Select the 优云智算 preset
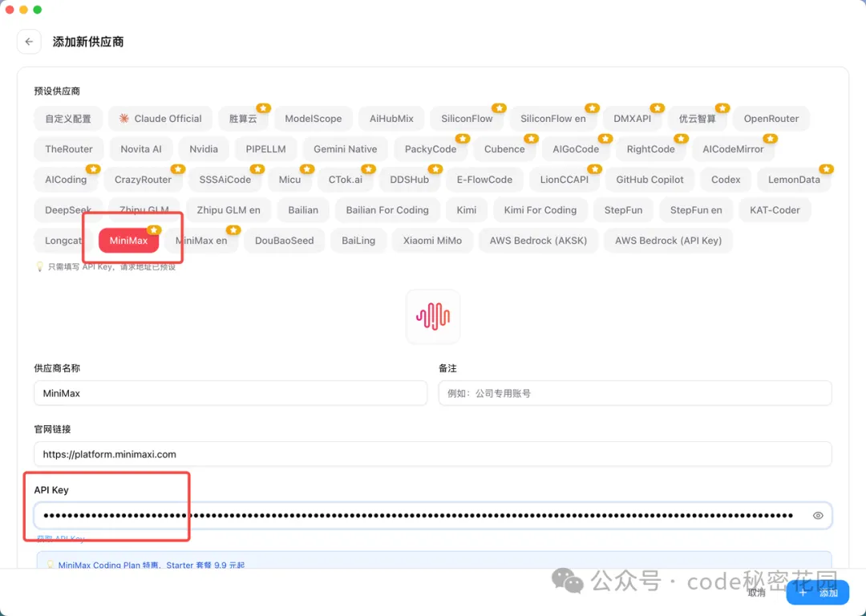866x616 pixels. click(697, 119)
